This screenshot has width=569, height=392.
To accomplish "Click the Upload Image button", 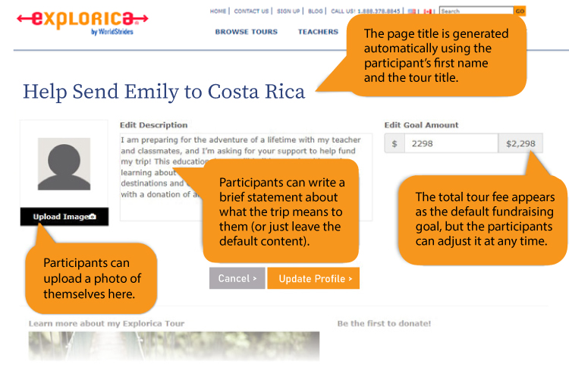I will coord(64,217).
